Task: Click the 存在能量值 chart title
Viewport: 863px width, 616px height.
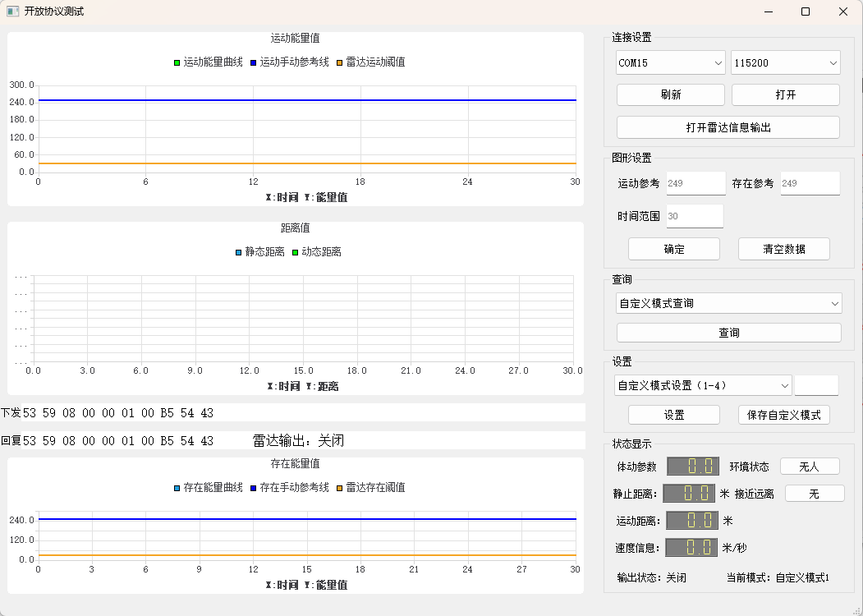Action: point(295,463)
